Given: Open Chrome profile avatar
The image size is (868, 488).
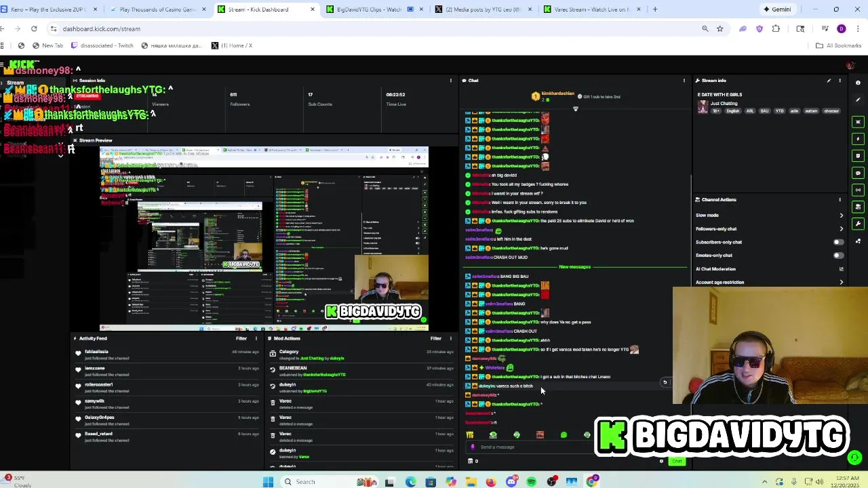Looking at the screenshot, I should click(842, 28).
